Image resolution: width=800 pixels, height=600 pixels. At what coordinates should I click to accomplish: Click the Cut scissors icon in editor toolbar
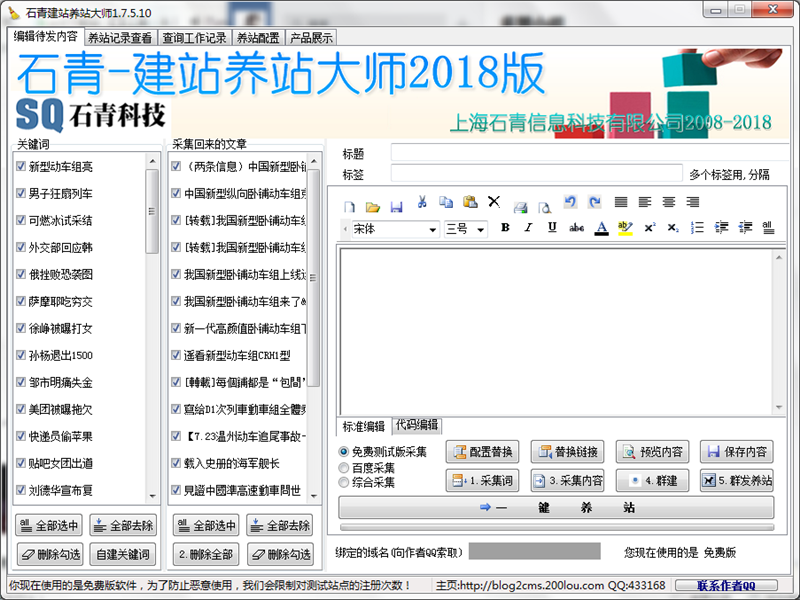coord(423,203)
